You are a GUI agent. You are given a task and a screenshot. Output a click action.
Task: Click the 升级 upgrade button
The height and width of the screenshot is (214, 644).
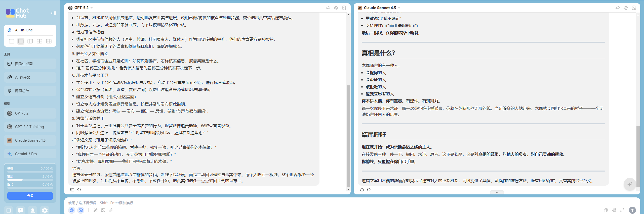coord(30,196)
